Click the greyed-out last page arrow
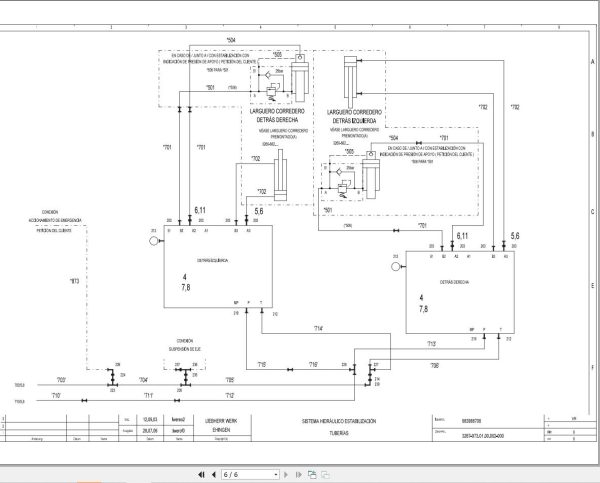 click(298, 475)
